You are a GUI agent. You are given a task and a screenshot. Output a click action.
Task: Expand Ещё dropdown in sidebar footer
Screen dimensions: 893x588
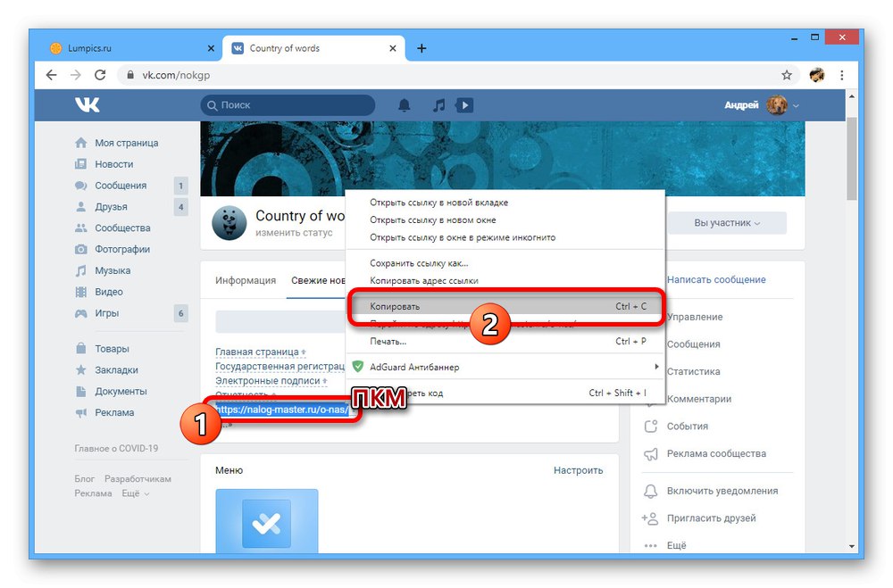click(135, 493)
